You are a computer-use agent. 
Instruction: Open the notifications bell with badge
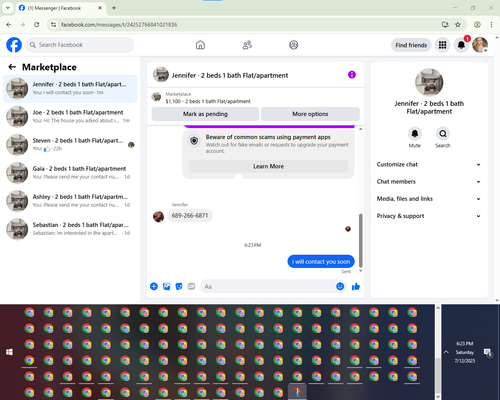[461, 45]
